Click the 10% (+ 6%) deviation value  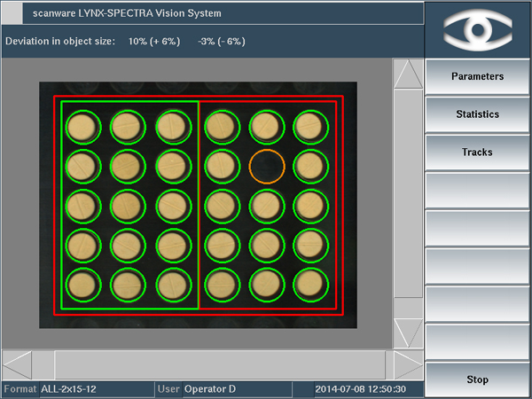[x=154, y=42]
